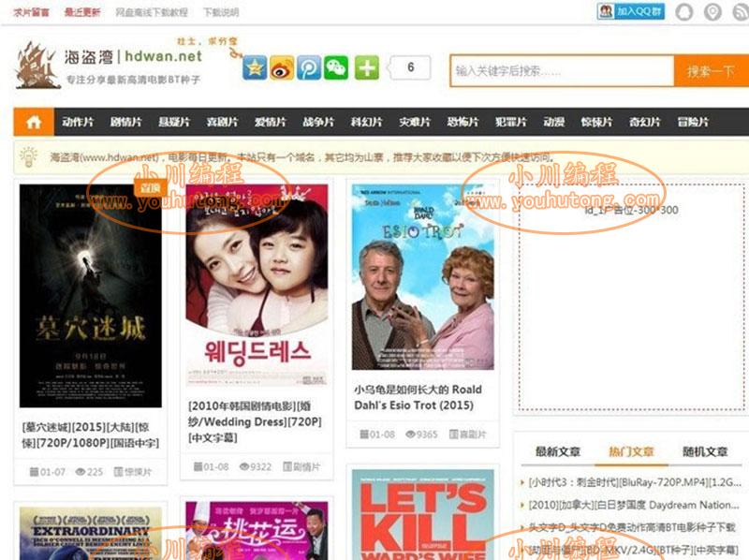Click the hdwan.net site name text
749x560 pixels.
click(163, 56)
